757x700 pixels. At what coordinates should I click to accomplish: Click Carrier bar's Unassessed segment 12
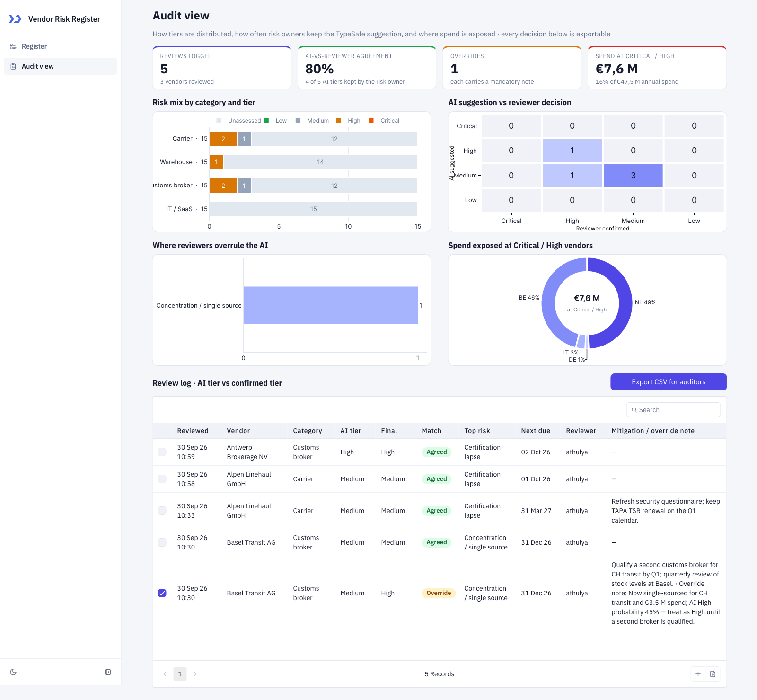click(x=334, y=139)
